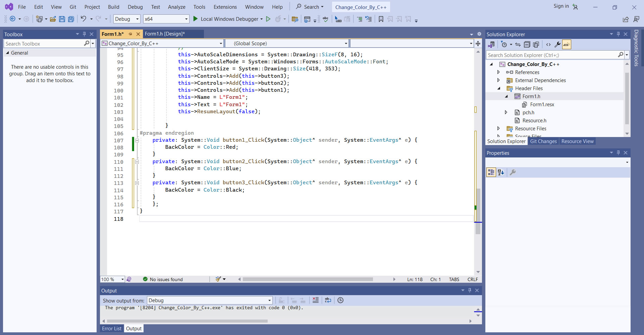Click the Save All toolbar icon

(71, 19)
